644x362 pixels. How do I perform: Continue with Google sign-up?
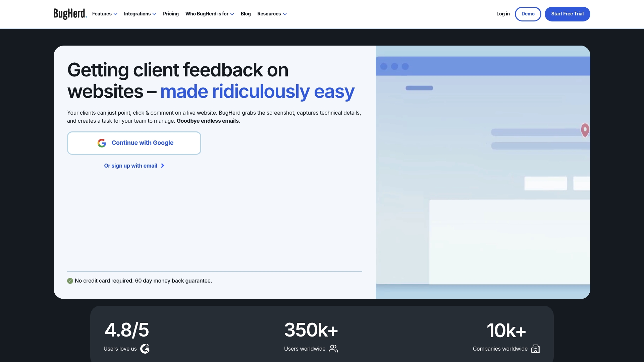(134, 143)
